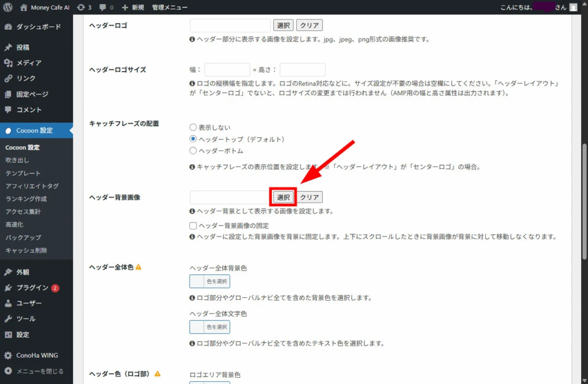
Task: Click the Cocoon 設定 circle icon
Action: [x=8, y=130]
